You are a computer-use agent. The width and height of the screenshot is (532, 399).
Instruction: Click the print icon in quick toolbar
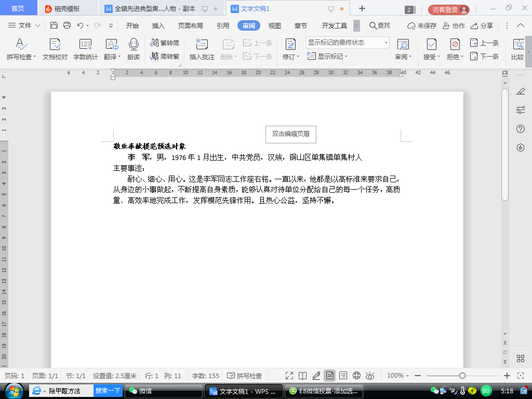tap(67, 25)
